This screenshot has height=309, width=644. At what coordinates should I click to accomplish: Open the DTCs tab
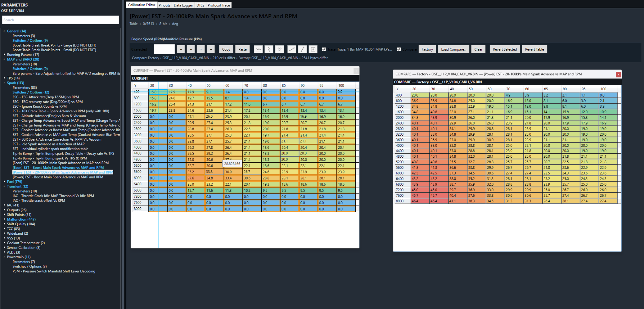click(200, 5)
